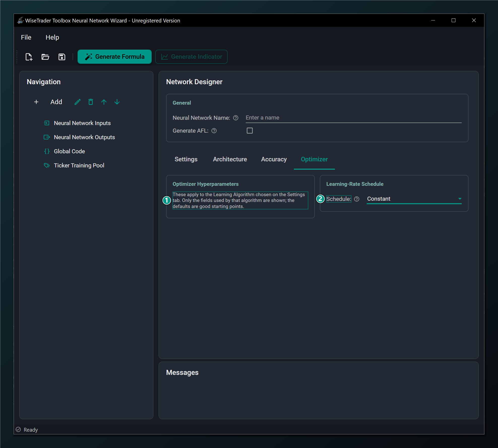Click the Neural Network Name input field
The height and width of the screenshot is (448, 498).
coord(354,118)
